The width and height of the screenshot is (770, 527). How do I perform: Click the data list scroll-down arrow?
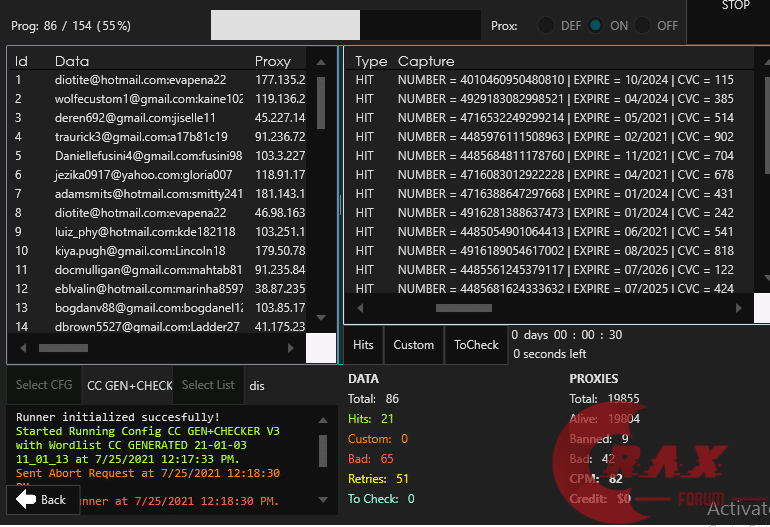point(321,318)
